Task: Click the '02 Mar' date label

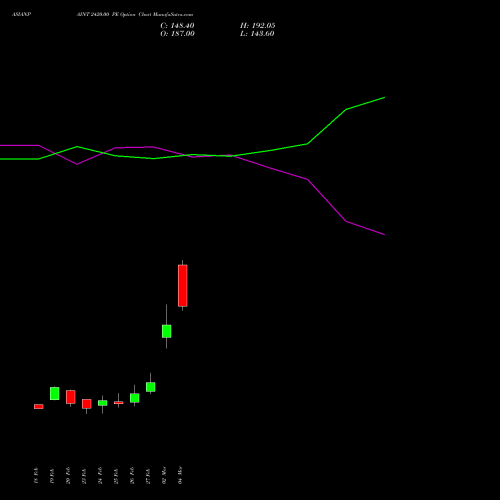Action: pos(164,476)
